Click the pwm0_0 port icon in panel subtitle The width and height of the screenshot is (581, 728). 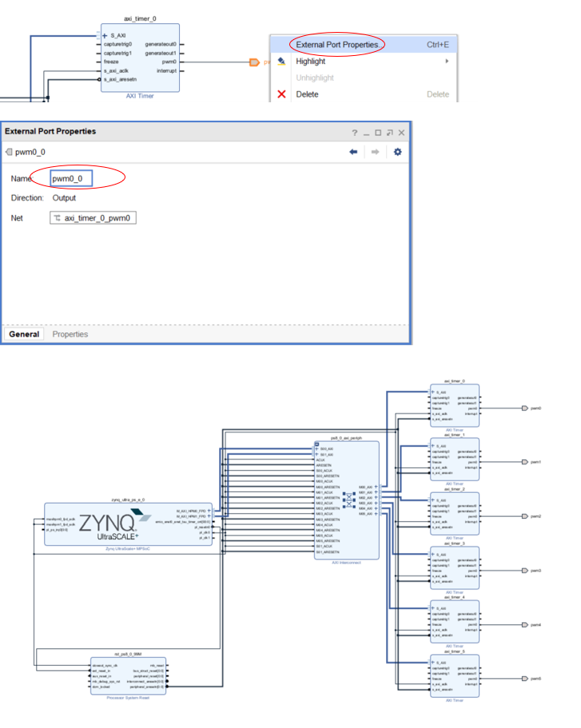pos(9,152)
